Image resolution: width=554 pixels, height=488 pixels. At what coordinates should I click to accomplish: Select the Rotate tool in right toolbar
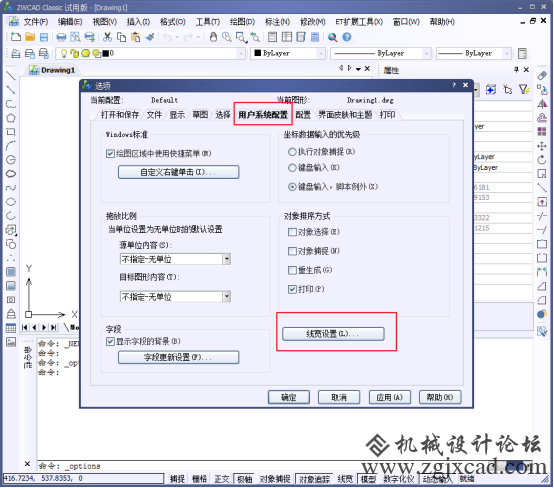coord(542,160)
